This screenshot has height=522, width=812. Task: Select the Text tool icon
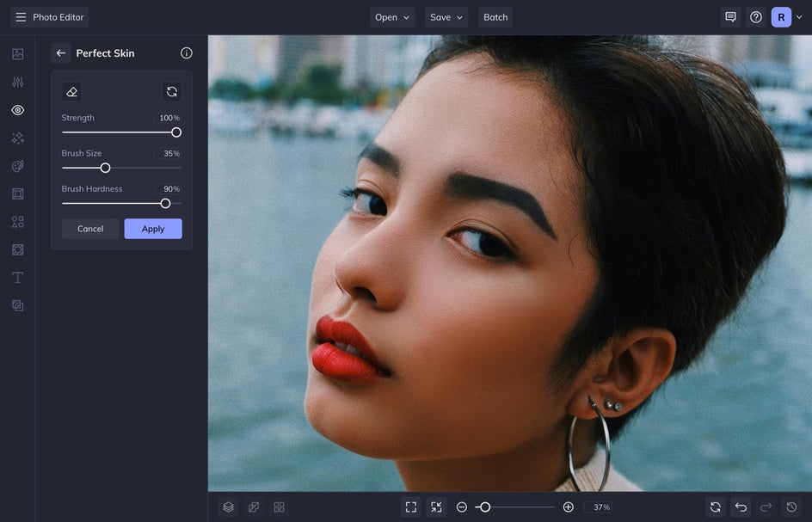tap(17, 278)
